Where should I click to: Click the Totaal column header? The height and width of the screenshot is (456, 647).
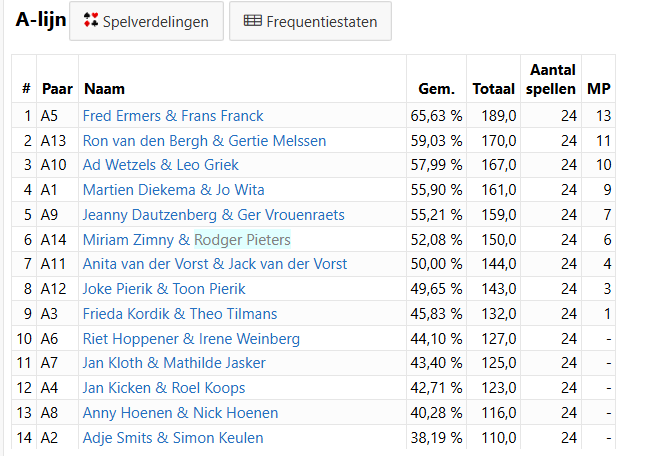pos(494,89)
